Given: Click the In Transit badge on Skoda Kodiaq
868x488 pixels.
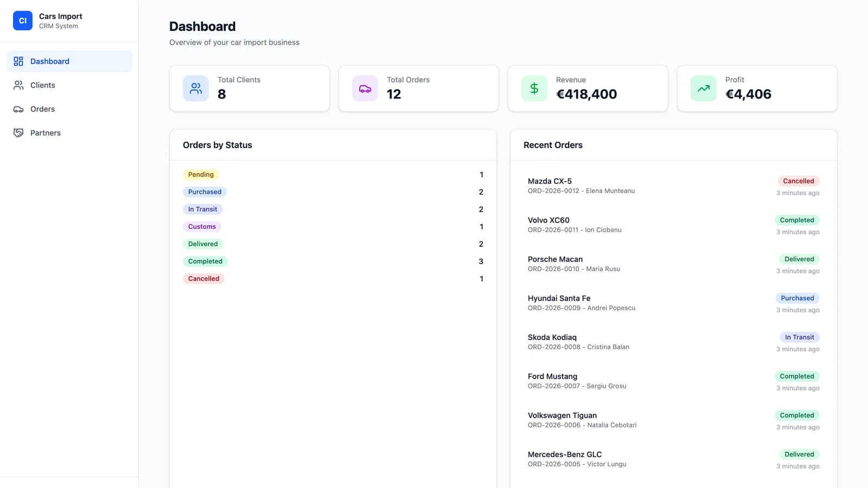Looking at the screenshot, I should [x=799, y=337].
